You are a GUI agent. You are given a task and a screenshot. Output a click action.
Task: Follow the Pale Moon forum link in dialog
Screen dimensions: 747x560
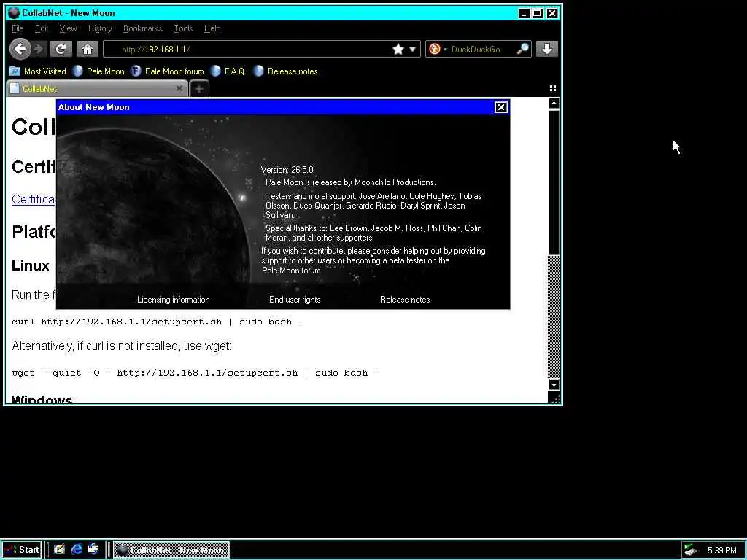(291, 271)
